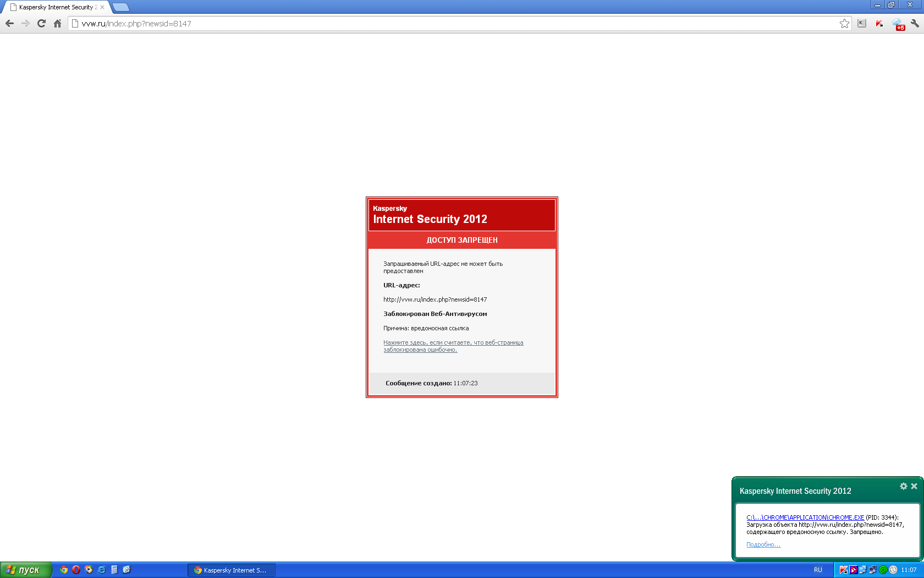
Task: Bookmark this page with the star
Action: pyautogui.click(x=844, y=23)
